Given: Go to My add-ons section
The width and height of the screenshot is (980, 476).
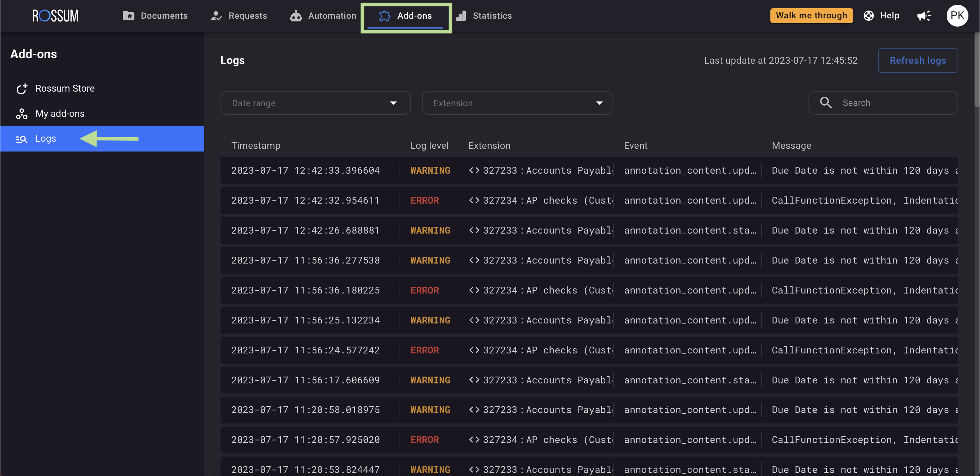Looking at the screenshot, I should (x=60, y=113).
